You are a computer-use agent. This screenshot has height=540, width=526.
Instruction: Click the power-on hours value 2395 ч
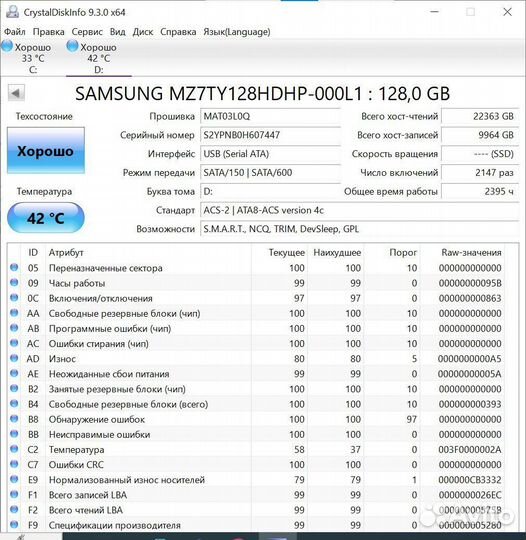[x=480, y=191]
